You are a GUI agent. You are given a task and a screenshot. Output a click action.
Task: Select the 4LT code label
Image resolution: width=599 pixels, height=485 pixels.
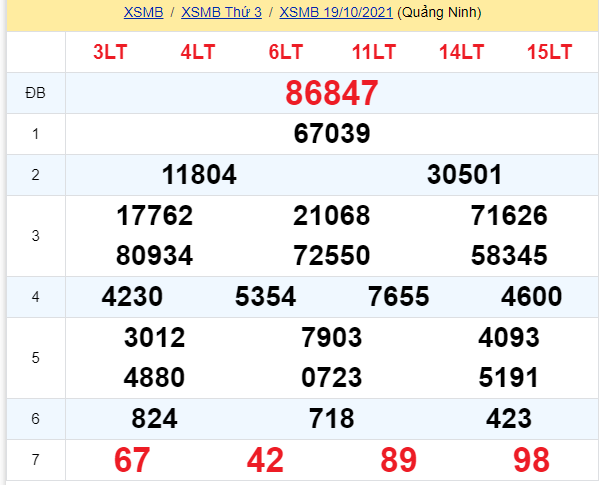coord(198,52)
